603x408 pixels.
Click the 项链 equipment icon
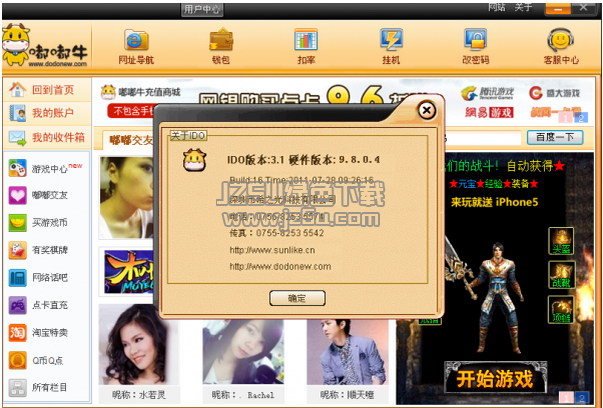pos(561,309)
